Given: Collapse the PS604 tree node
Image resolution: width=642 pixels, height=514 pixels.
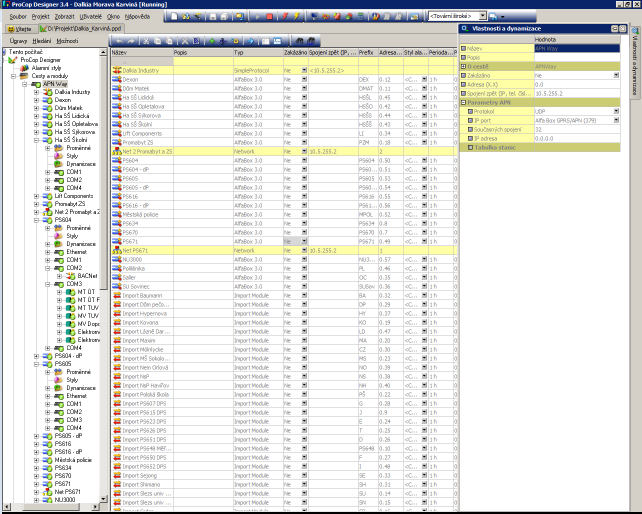Looking at the screenshot, I should [x=36, y=220].
